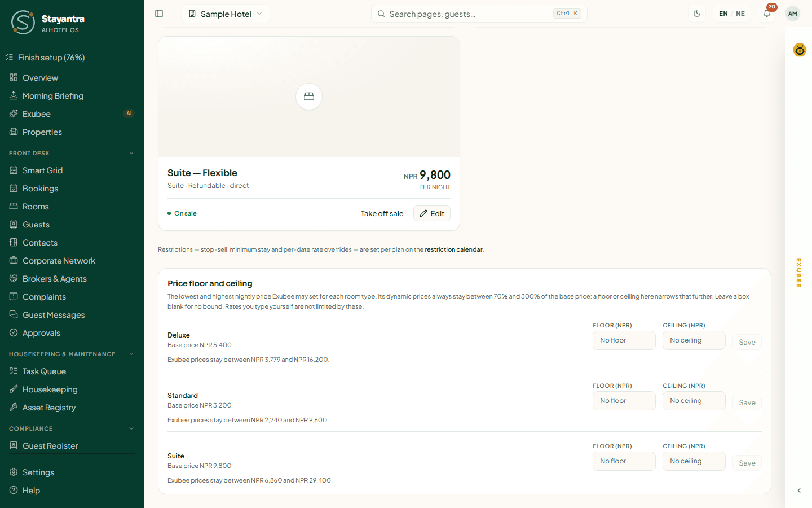Click the bed icon on Suite card
Viewport: 812px width, 508px height.
(x=309, y=97)
